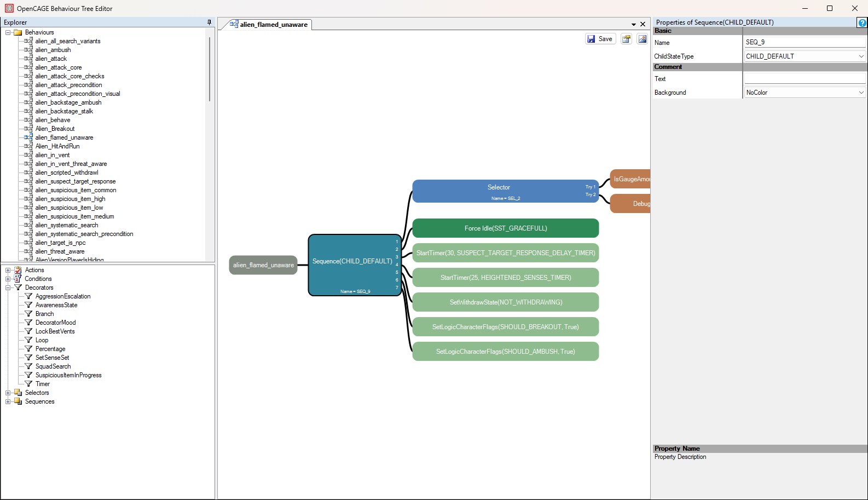Screen dimensions: 868x500
Task: Click the Behaviours list vertical scrollbar
Action: click(210, 69)
